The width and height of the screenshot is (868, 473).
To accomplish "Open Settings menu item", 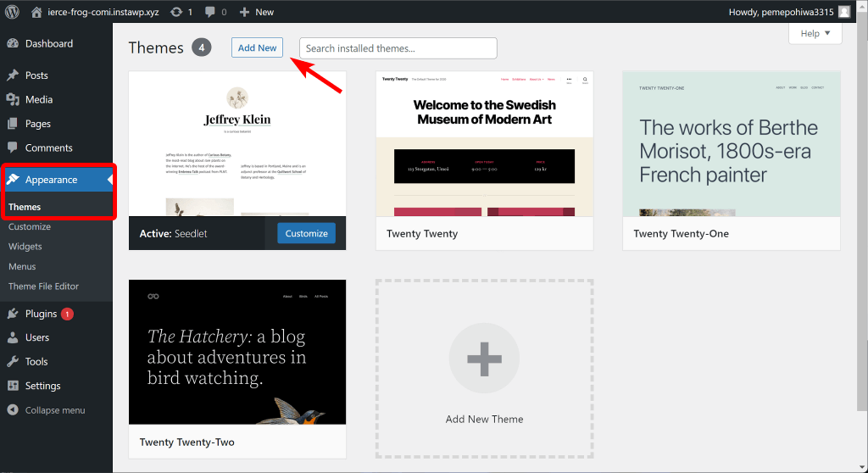I will pos(42,386).
